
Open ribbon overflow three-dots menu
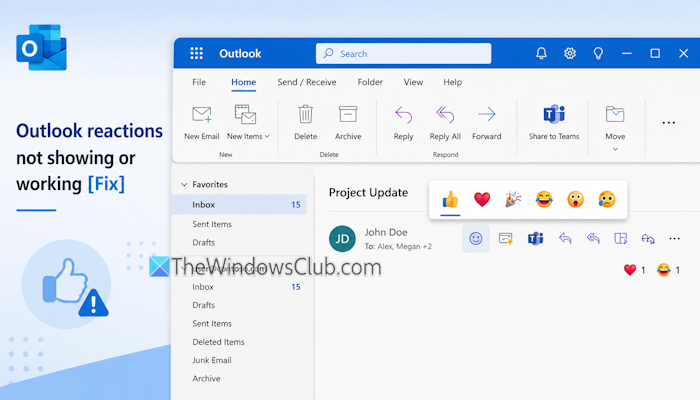pyautogui.click(x=669, y=123)
